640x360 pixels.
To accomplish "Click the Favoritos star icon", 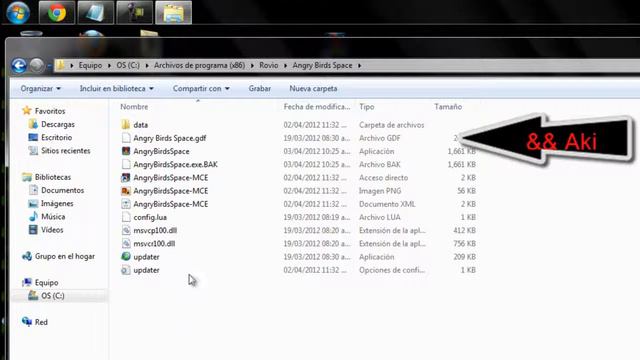I will tap(27, 111).
